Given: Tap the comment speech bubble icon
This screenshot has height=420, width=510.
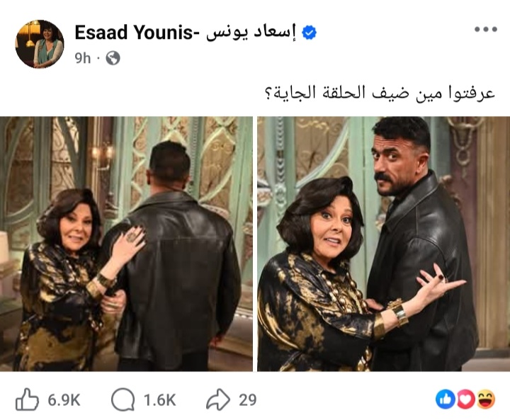Looking at the screenshot, I should 123,399.
